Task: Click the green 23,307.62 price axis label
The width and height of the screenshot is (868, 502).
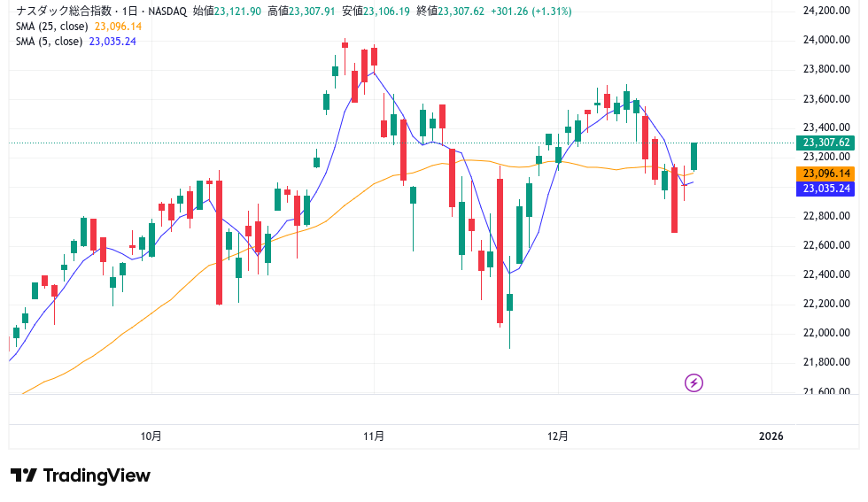Action: point(826,143)
